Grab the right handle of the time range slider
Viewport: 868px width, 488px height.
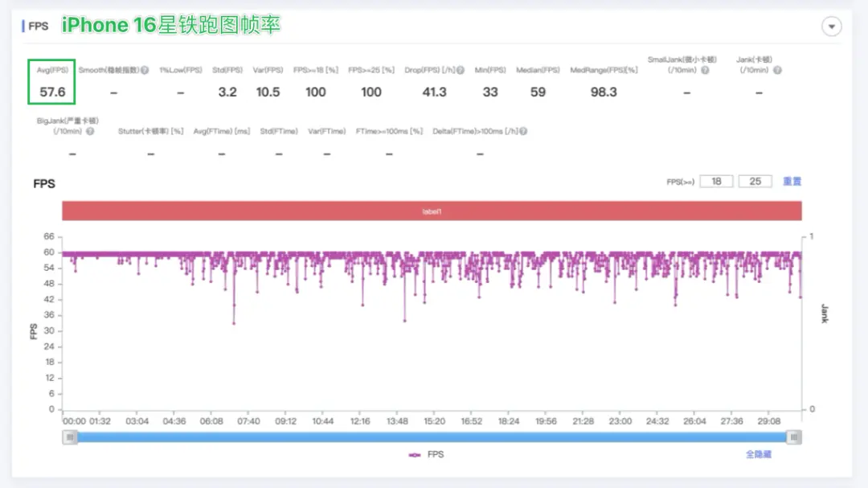click(794, 437)
